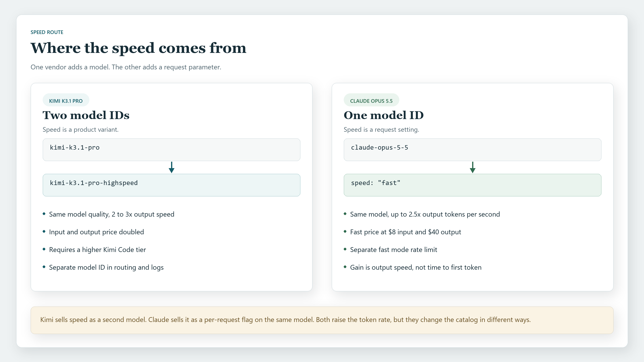The width and height of the screenshot is (644, 362).
Task: Click 'Same model quality, 2 to 3x output speed'
Action: tap(111, 214)
